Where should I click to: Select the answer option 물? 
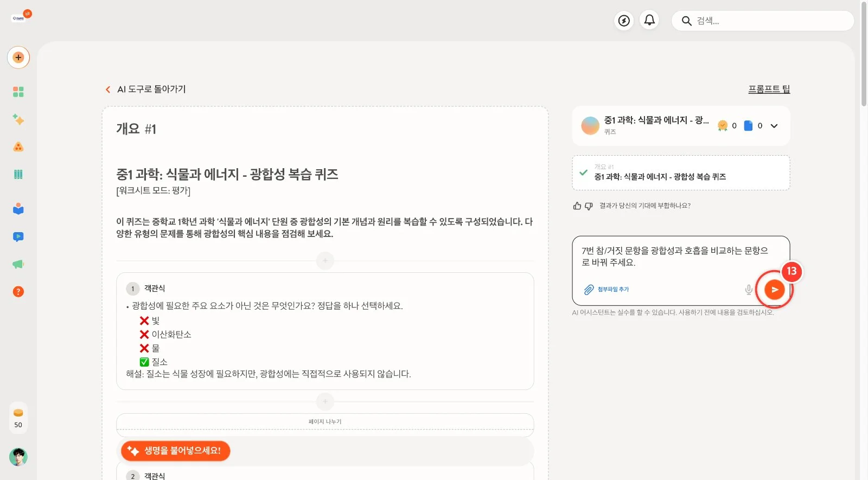point(150,348)
